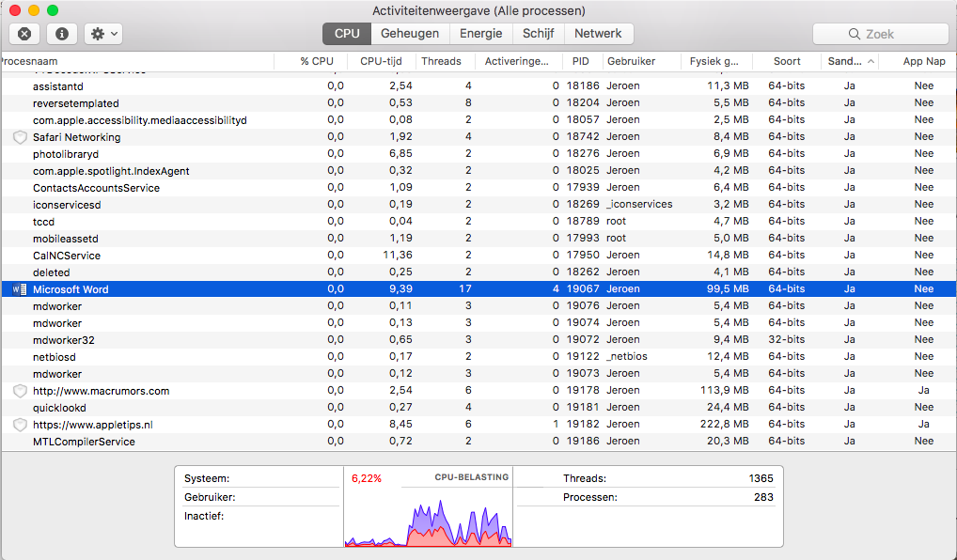Click the 32-bits value for mdworker32

787,340
